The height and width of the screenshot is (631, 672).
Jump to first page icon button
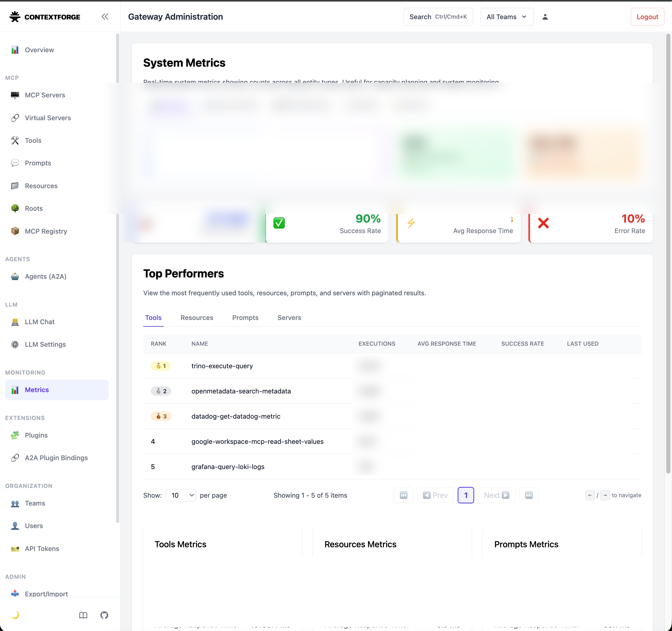(404, 495)
